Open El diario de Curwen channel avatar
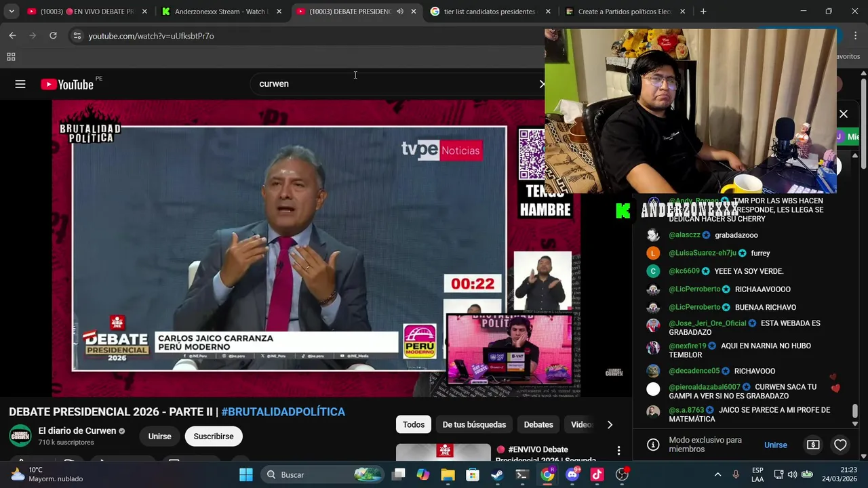 pos(20,436)
